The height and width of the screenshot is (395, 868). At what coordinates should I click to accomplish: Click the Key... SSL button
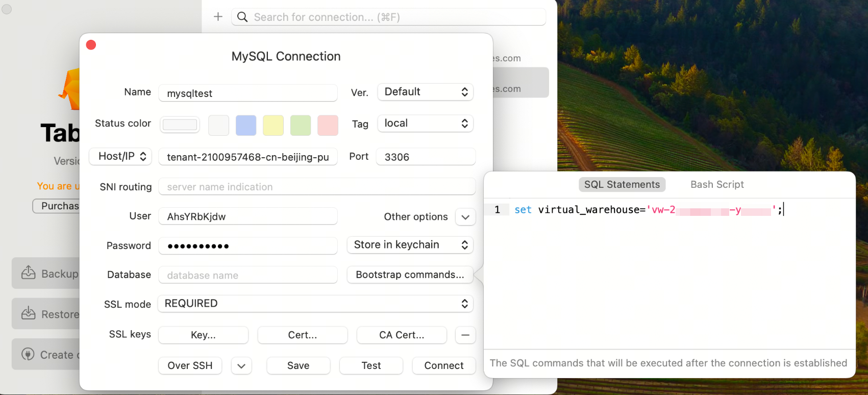pyautogui.click(x=203, y=335)
